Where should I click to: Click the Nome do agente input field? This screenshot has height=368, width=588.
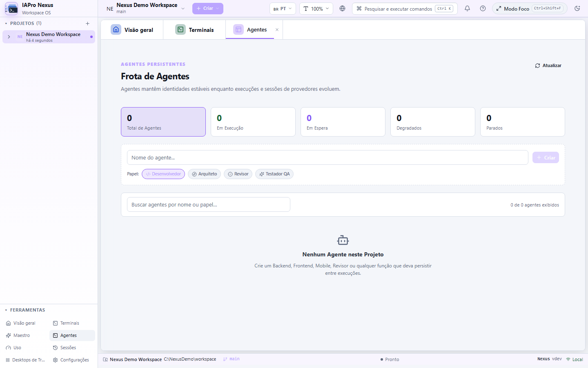(x=327, y=157)
